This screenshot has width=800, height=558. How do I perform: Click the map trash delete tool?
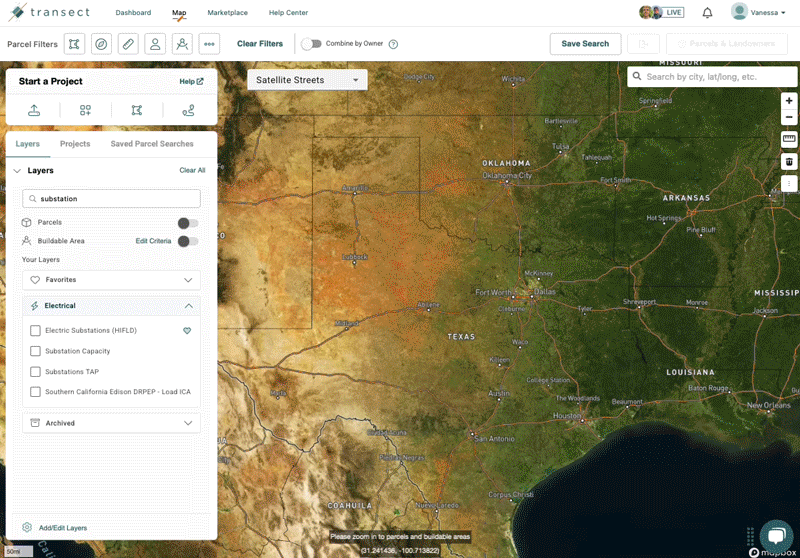(x=789, y=162)
